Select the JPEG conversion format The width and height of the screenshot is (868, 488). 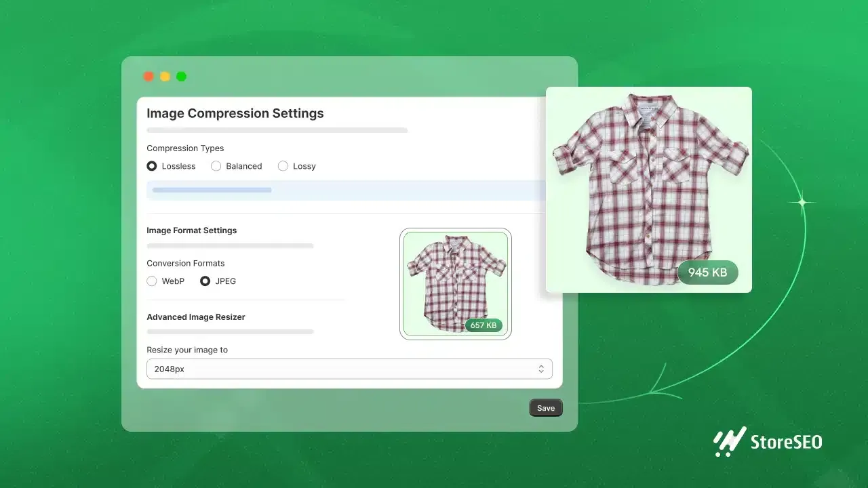[x=205, y=281]
